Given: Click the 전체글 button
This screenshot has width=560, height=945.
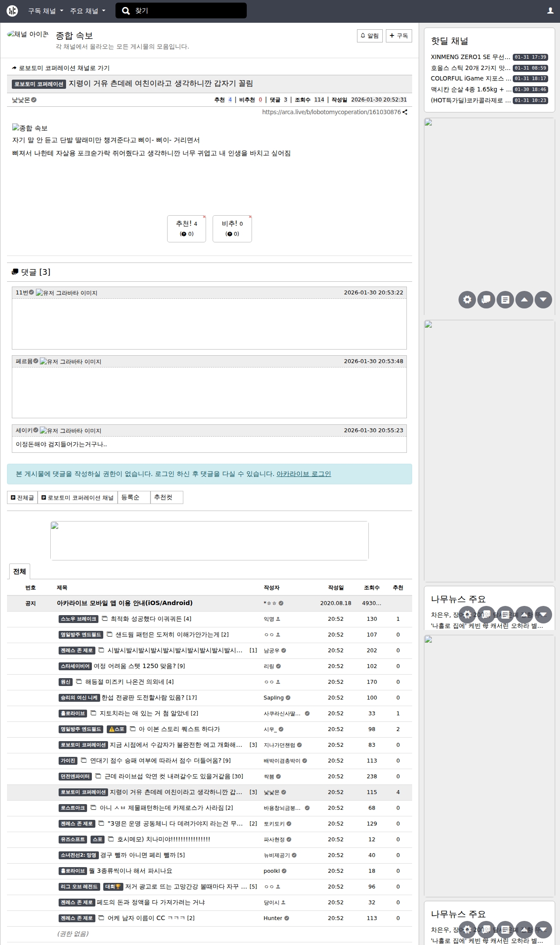Looking at the screenshot, I should click(22, 497).
